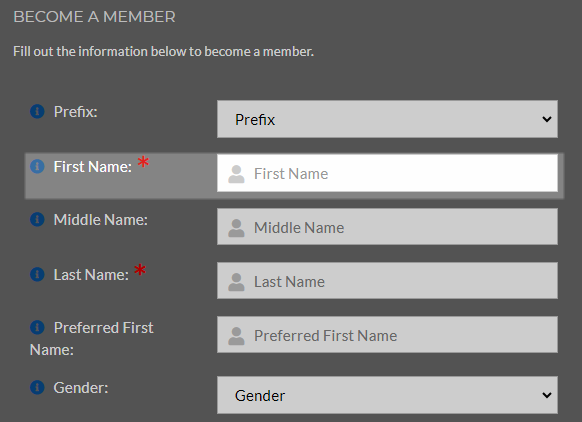Image resolution: width=582 pixels, height=422 pixels.
Task: Click the Gender dropdown chevron arrow
Action: pyautogui.click(x=546, y=395)
